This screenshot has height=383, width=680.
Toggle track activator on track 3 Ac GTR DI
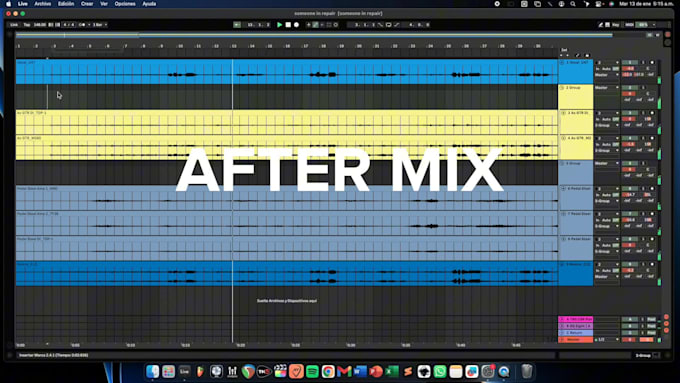pos(630,113)
